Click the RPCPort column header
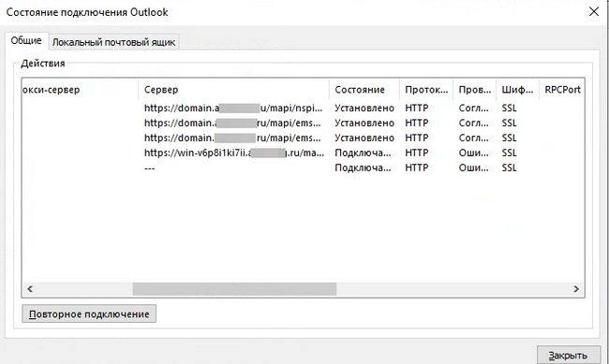The image size is (609, 364). 562,90
